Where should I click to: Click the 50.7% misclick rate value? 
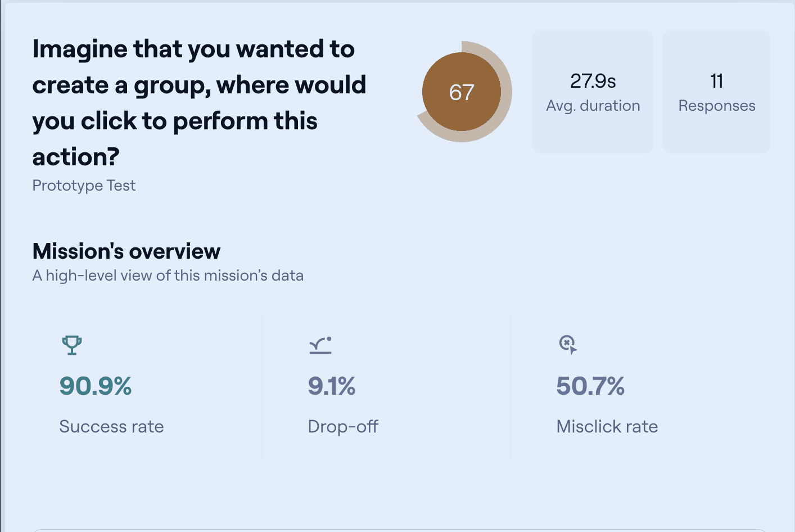coord(590,386)
